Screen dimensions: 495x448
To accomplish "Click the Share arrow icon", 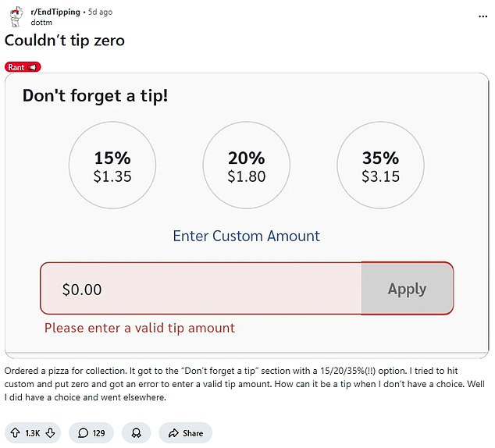I will point(173,433).
